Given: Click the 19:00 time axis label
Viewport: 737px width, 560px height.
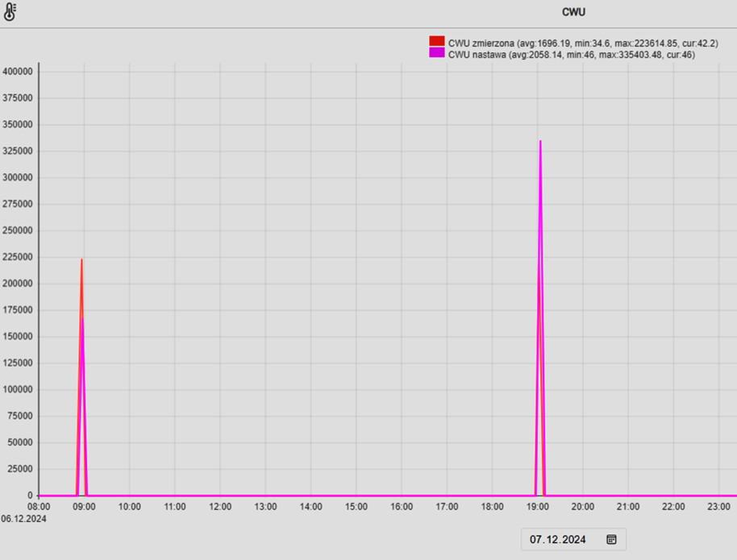Looking at the screenshot, I should pyautogui.click(x=537, y=507).
